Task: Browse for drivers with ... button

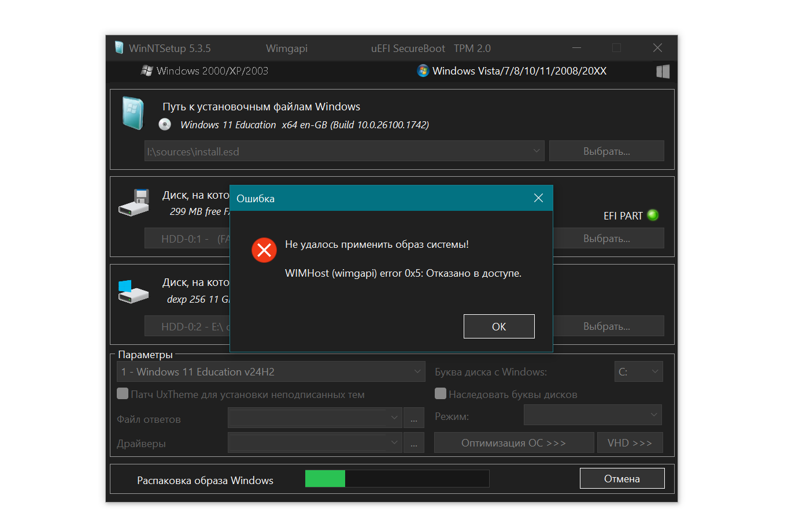Action: click(414, 443)
